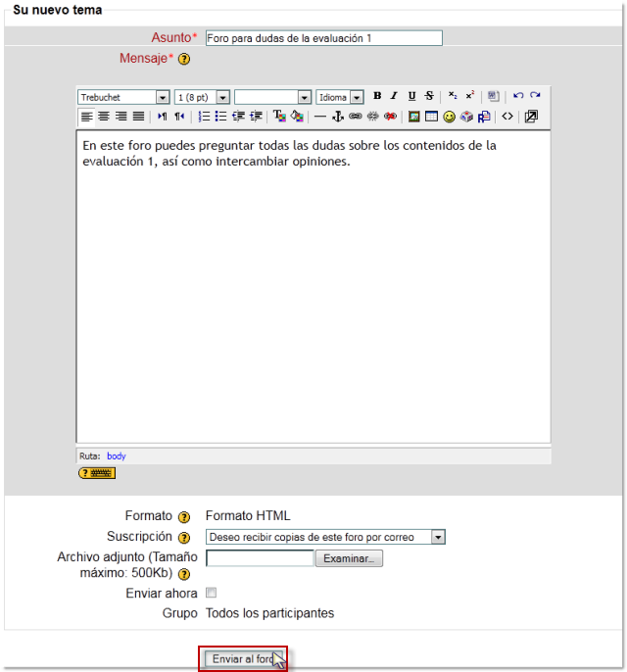The image size is (627, 672).
Task: Toggle bold formatting in the editor toolbar
Action: (377, 96)
